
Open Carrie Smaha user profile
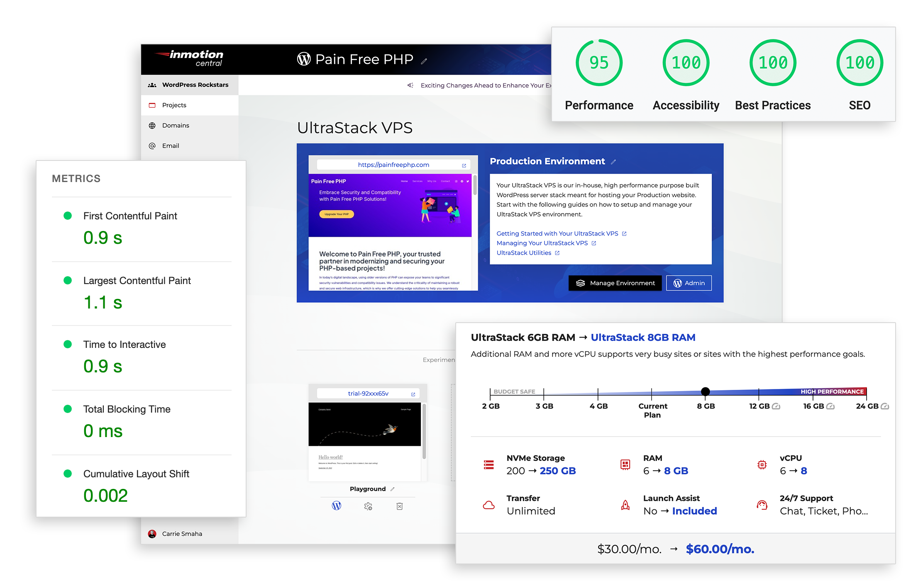182,534
